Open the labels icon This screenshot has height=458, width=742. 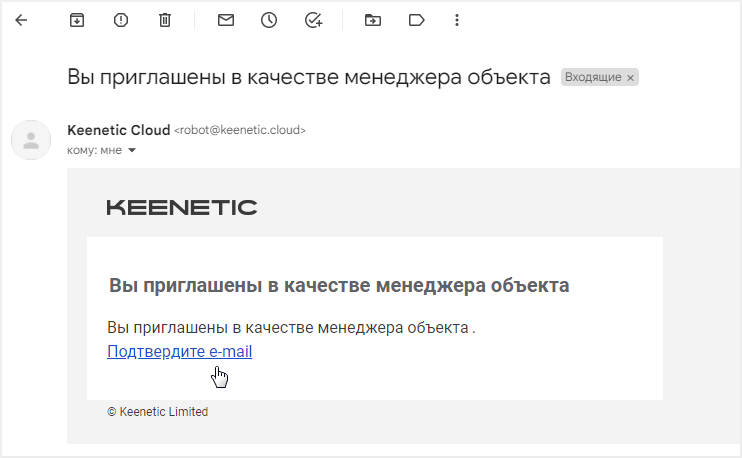[x=417, y=20]
